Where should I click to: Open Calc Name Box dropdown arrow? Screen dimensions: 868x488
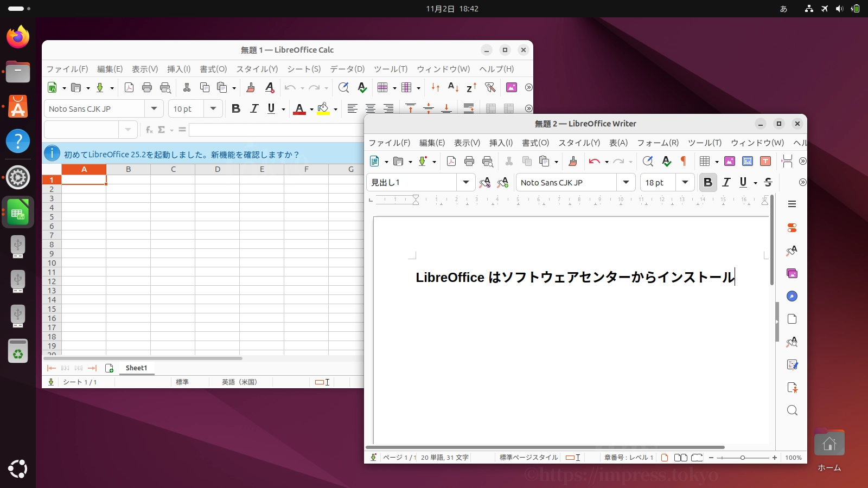(127, 130)
